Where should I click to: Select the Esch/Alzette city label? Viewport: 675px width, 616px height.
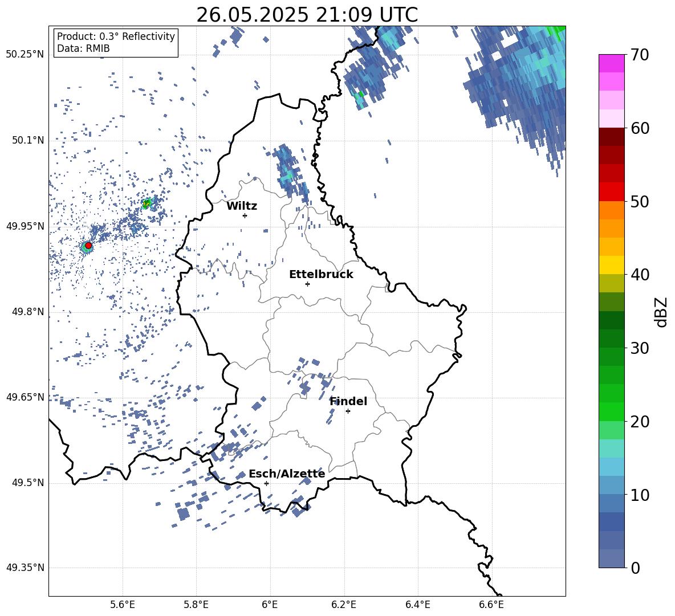coord(287,474)
